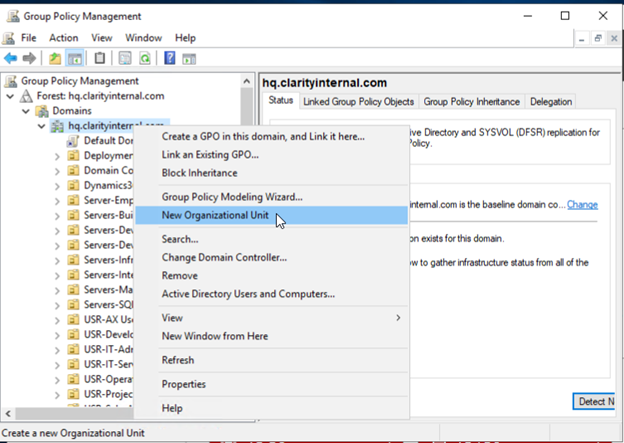Toggle the Show/Hide Console Tree icon
The image size is (624, 443).
75,59
